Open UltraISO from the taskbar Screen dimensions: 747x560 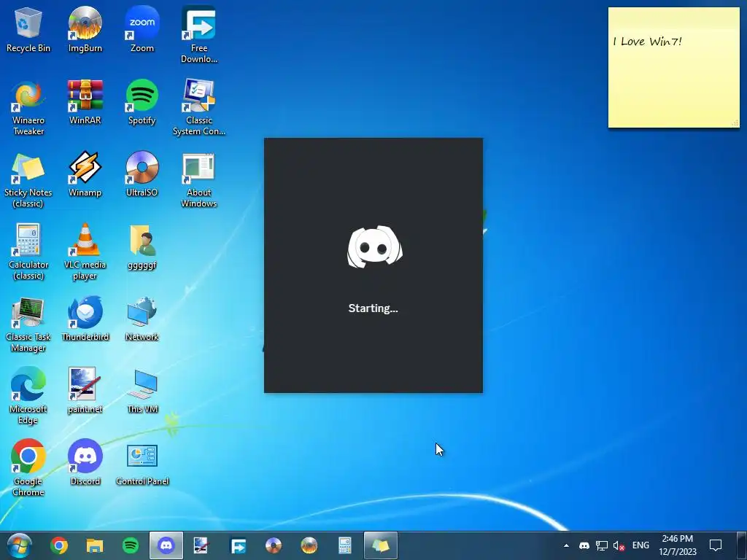274,545
